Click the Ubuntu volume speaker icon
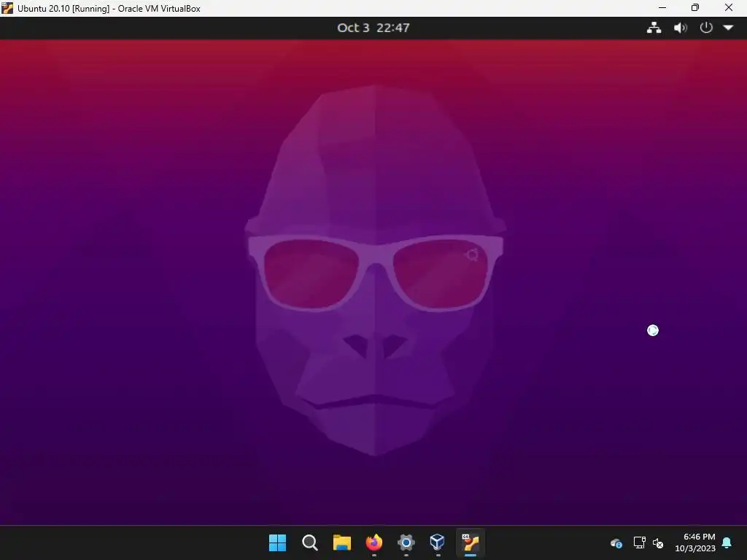Viewport: 747px width, 560px height. pyautogui.click(x=681, y=28)
